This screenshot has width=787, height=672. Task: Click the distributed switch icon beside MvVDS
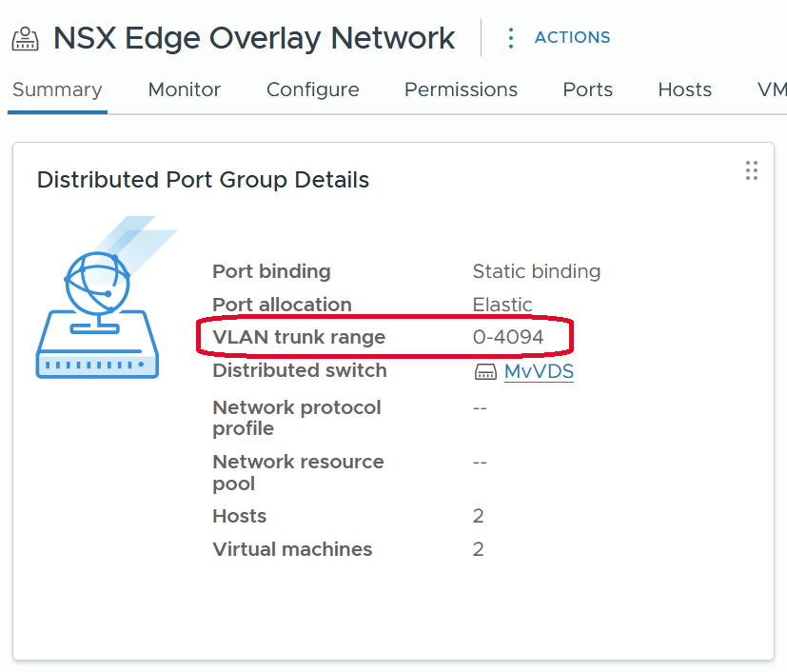[485, 371]
